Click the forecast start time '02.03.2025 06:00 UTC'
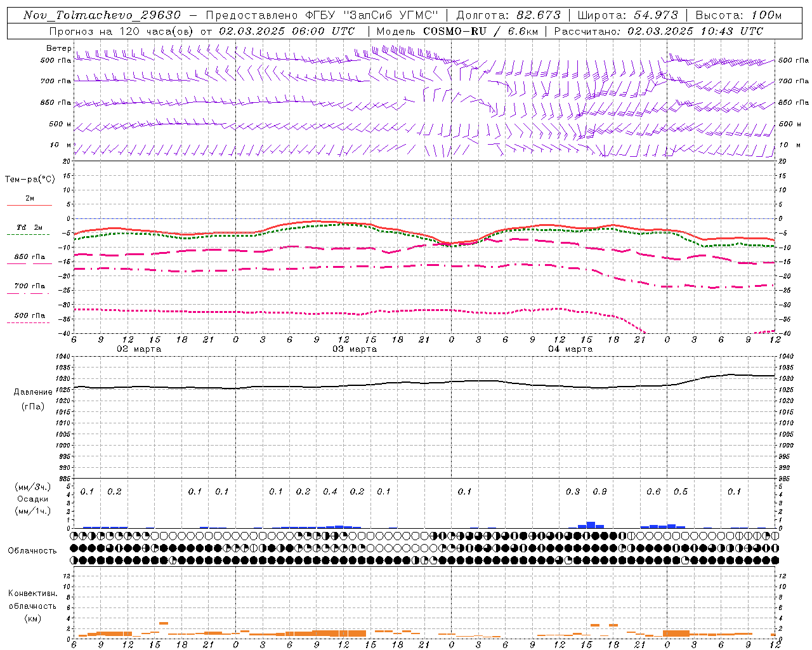The image size is (812, 650). tap(287, 31)
